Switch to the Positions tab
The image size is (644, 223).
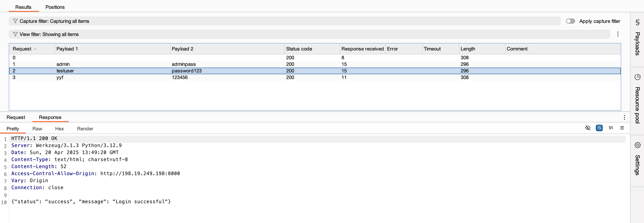pos(55,7)
